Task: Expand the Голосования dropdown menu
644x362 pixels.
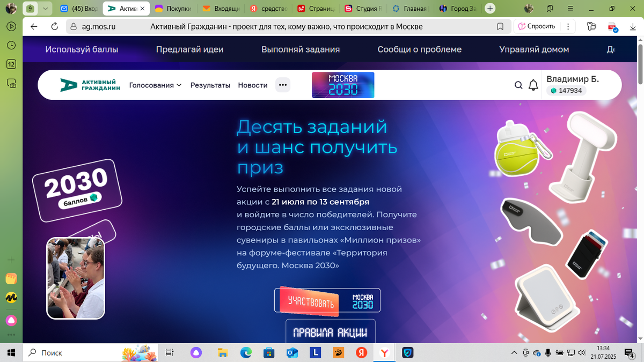Action: click(x=156, y=85)
